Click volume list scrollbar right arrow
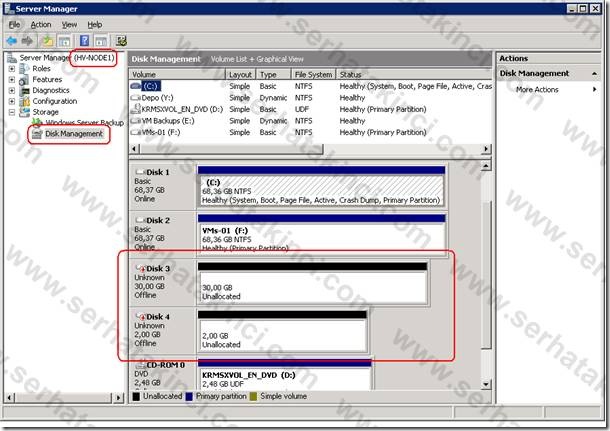The image size is (610, 431). 486,149
